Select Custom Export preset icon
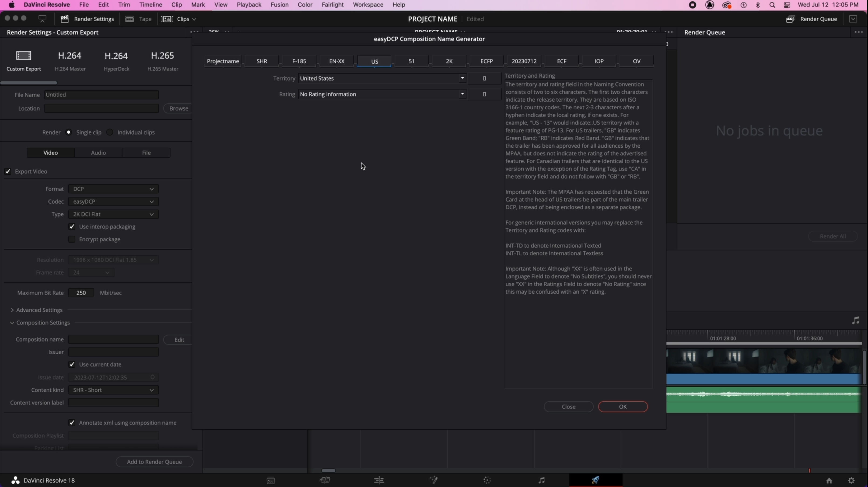868x487 pixels. [x=24, y=55]
